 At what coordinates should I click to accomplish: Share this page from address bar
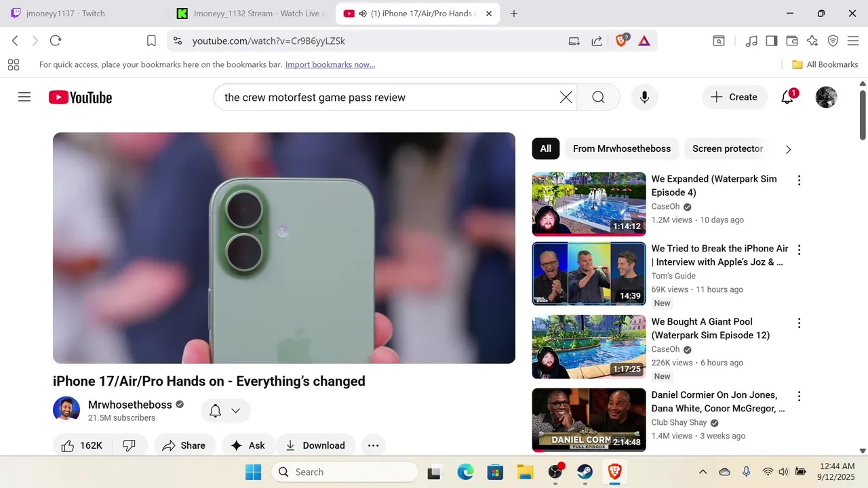597,41
